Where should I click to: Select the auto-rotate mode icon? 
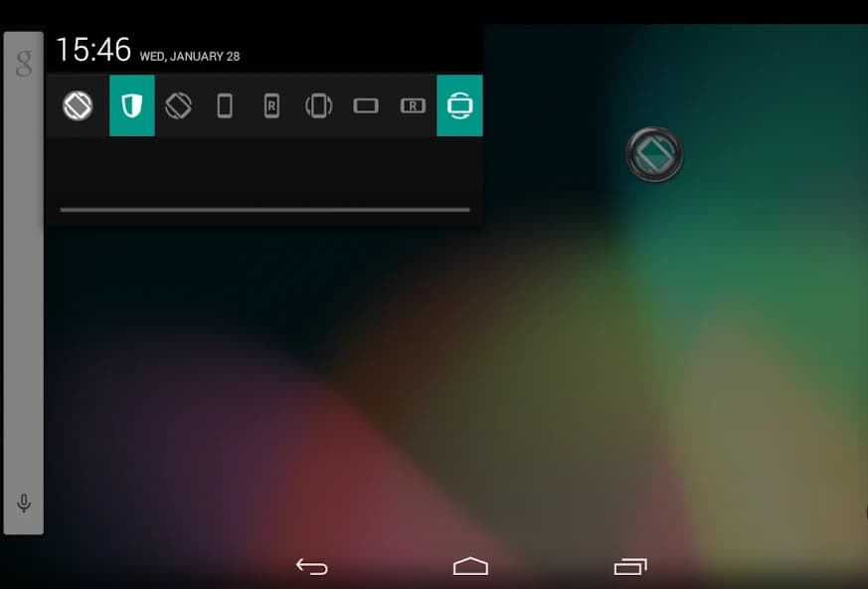(76, 105)
